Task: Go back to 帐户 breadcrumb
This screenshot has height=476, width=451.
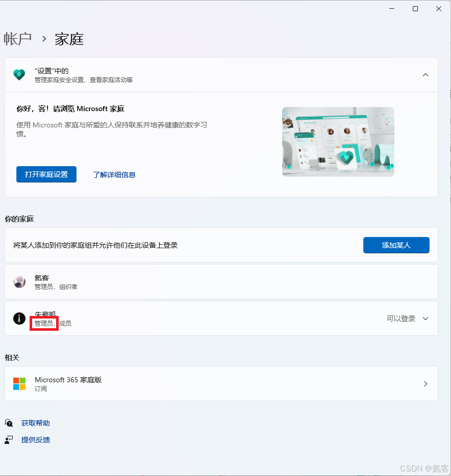Action: [x=18, y=39]
